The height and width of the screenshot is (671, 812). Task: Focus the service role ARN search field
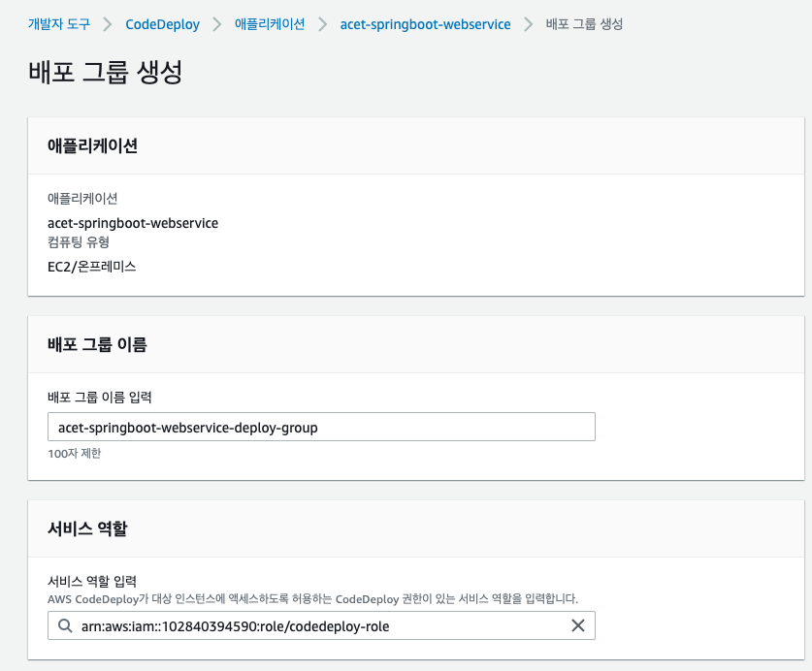321,625
